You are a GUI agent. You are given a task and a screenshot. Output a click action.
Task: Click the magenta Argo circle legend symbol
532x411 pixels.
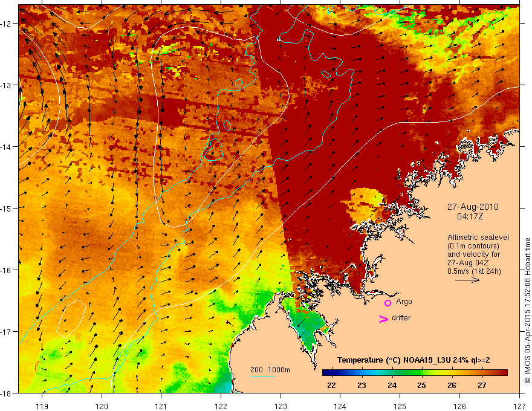pos(388,303)
